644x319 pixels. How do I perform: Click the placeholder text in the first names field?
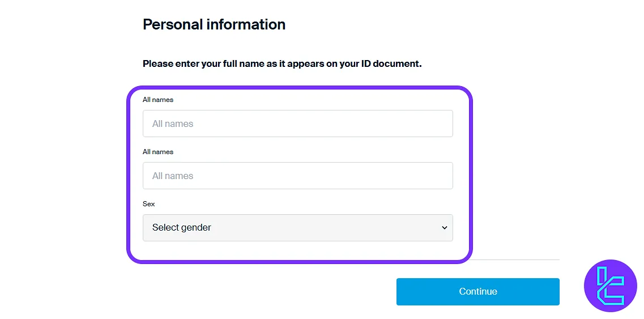pyautogui.click(x=173, y=124)
